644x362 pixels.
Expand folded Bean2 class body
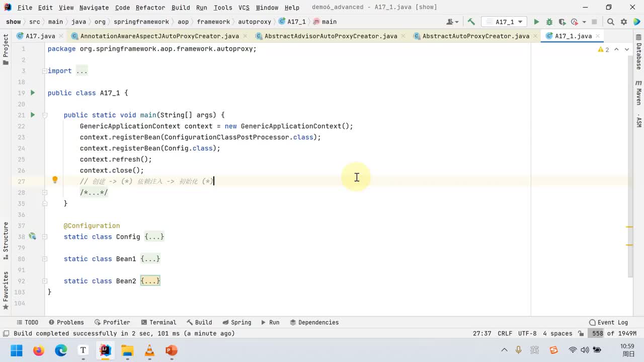[x=150, y=281]
